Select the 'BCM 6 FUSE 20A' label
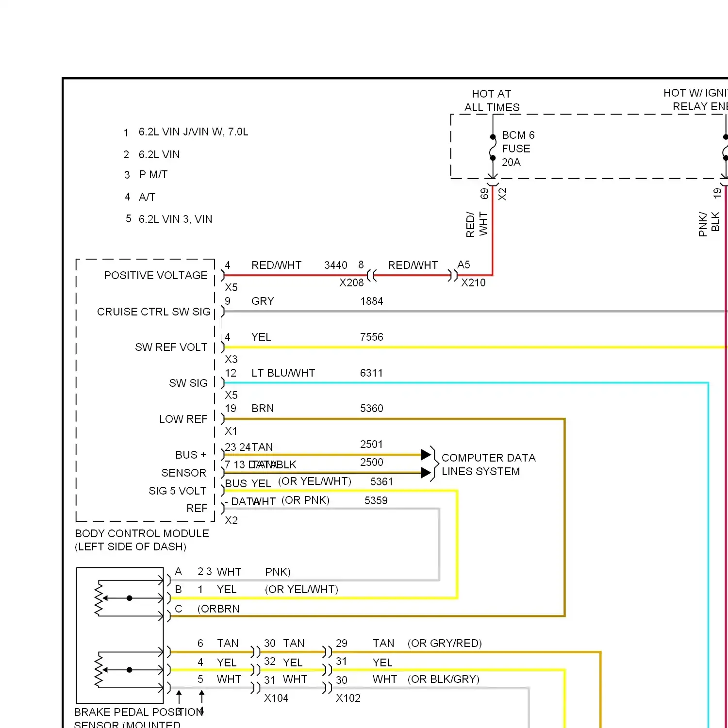Viewport: 728px width, 728px height. (x=518, y=149)
